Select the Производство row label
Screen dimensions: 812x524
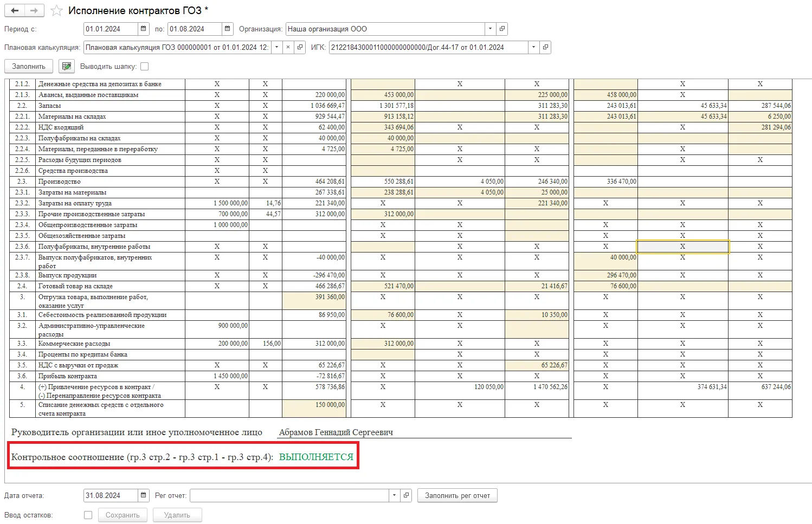coord(59,182)
